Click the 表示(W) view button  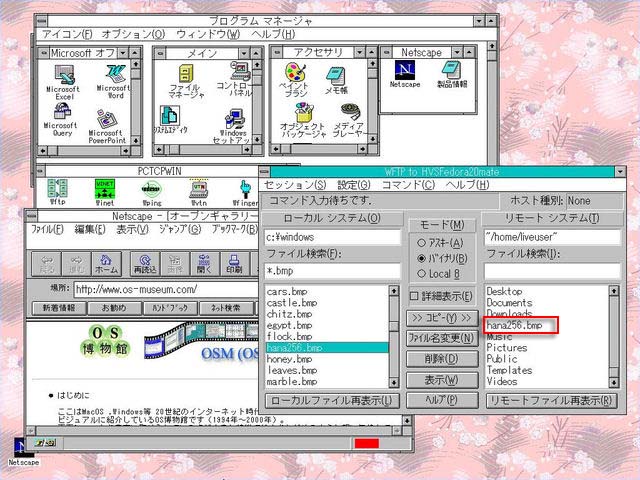[x=442, y=380]
